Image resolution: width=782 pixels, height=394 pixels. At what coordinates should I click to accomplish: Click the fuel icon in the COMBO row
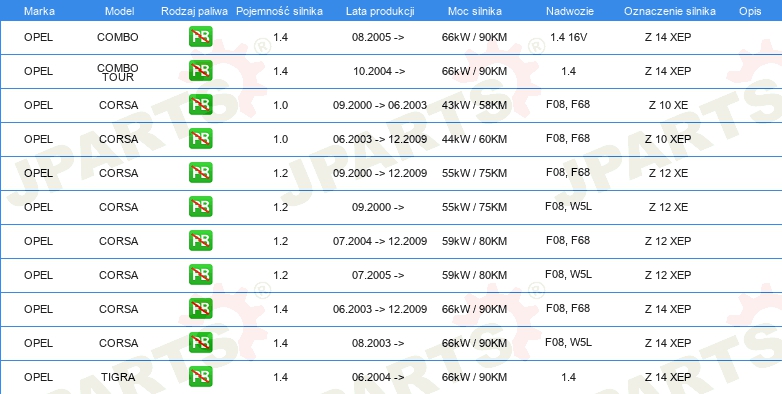point(200,37)
